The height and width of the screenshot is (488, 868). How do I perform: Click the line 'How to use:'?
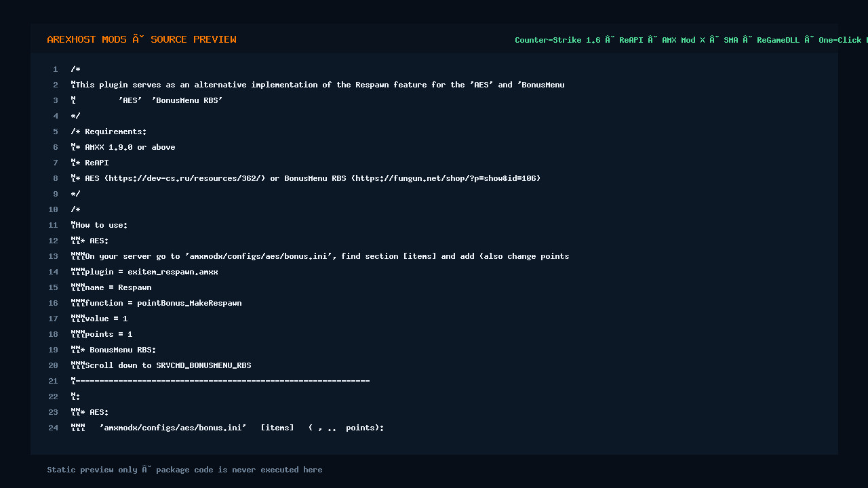click(99, 225)
